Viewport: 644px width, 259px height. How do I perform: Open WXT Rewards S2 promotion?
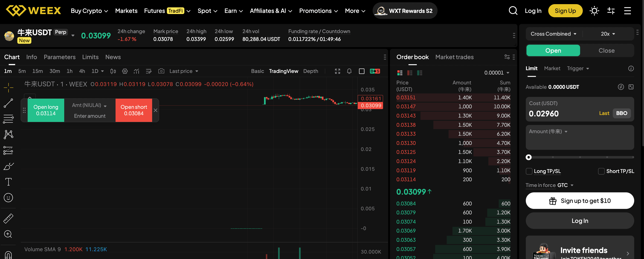(405, 11)
